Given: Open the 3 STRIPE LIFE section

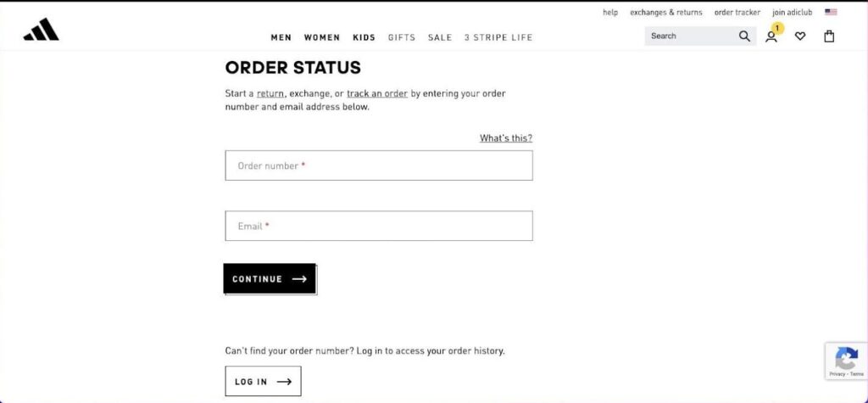Looking at the screenshot, I should (x=498, y=37).
